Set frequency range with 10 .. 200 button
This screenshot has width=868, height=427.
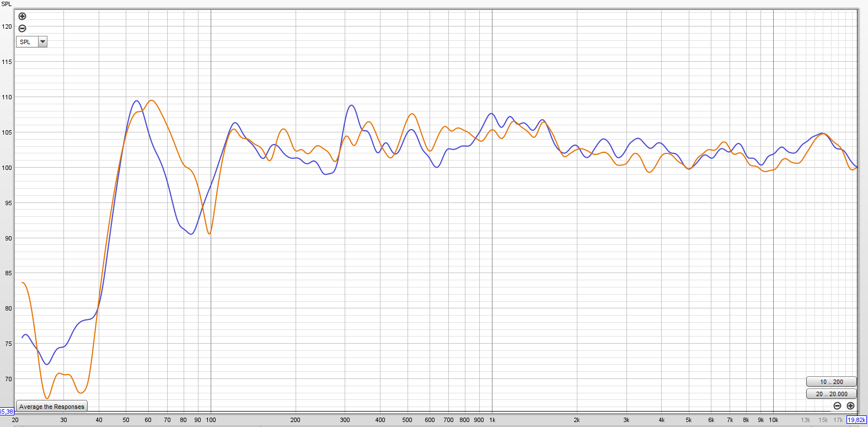[x=831, y=382]
